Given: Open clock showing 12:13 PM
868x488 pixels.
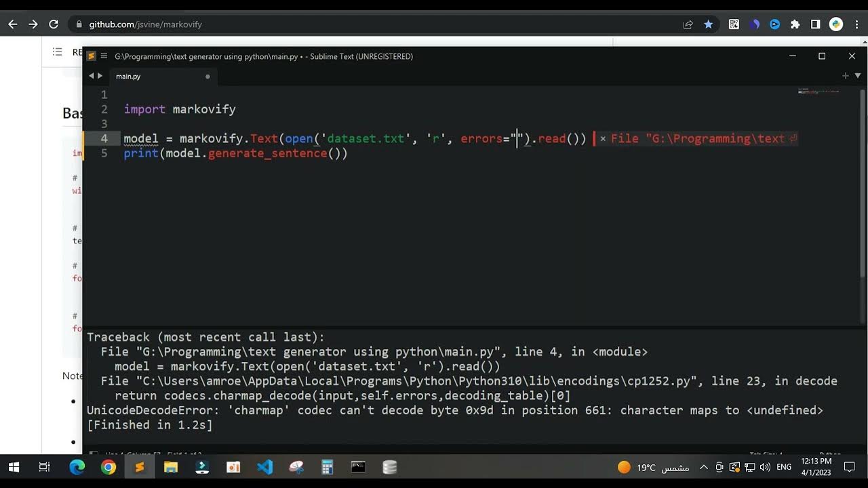Looking at the screenshot, I should [x=816, y=467].
